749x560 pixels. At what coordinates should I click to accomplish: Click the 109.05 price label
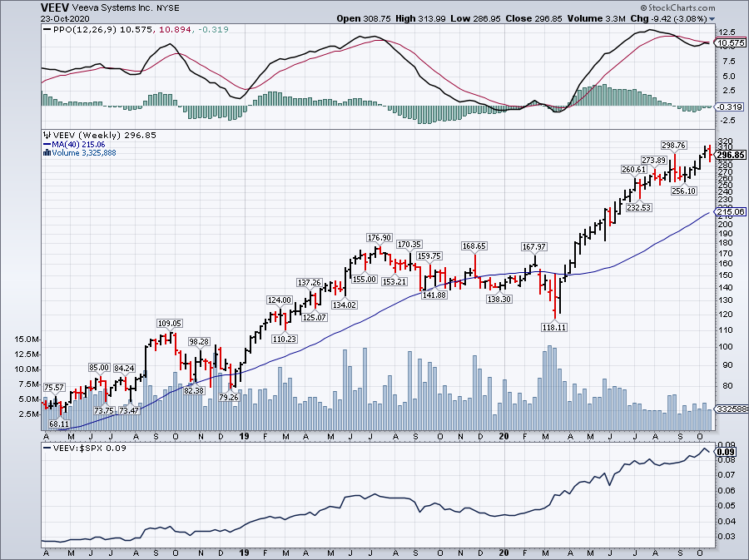pyautogui.click(x=170, y=324)
